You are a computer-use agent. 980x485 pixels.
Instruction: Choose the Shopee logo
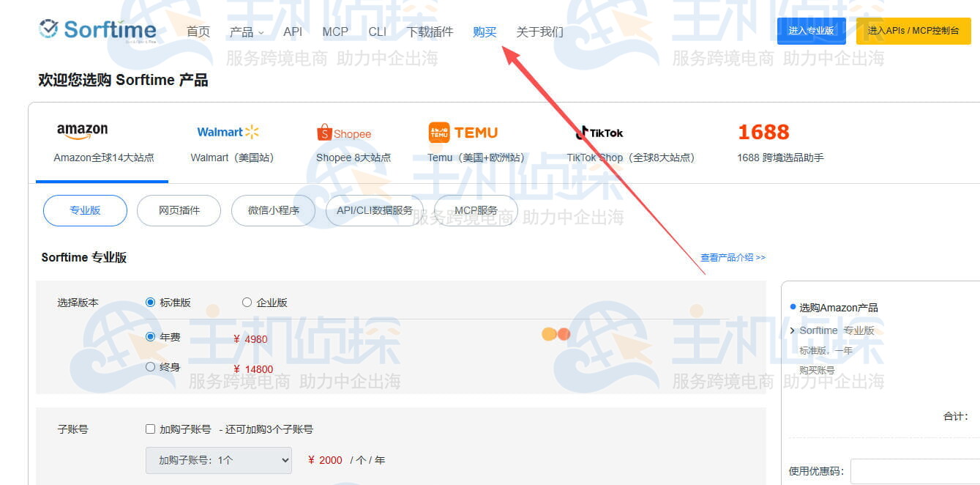(344, 133)
